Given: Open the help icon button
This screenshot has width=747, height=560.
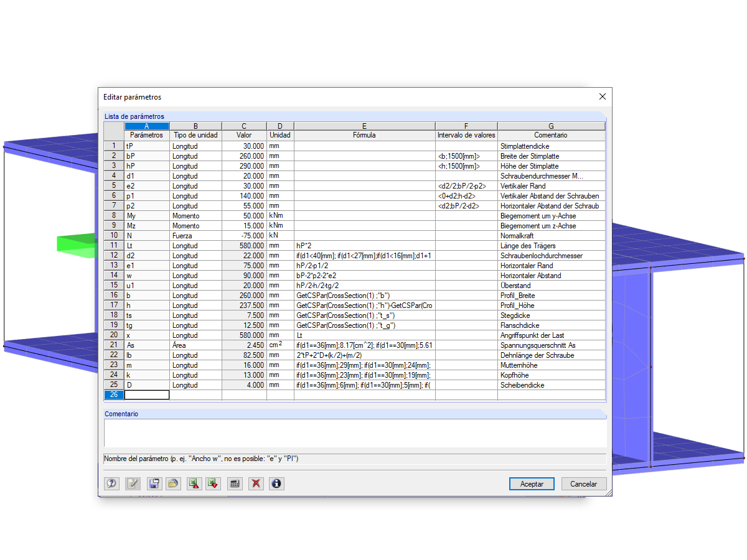Looking at the screenshot, I should 112,483.
